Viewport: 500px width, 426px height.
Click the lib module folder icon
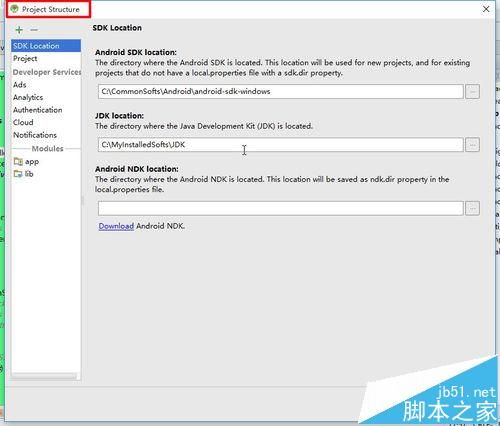(x=18, y=174)
